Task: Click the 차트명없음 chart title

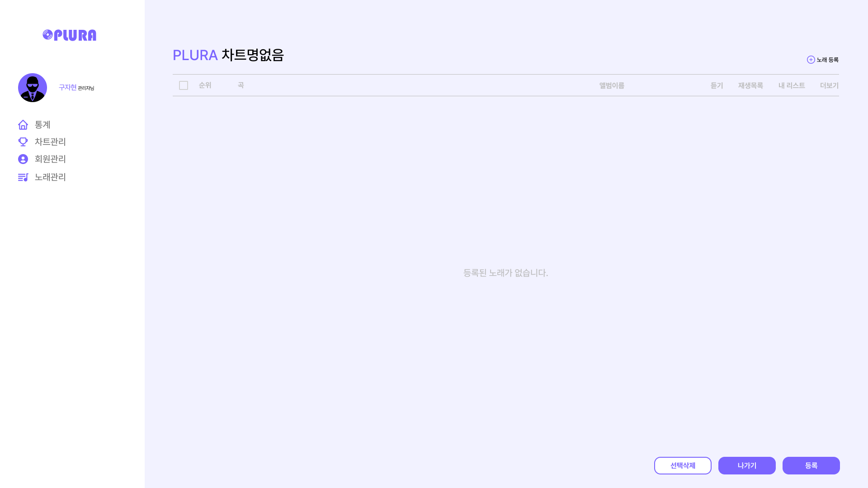Action: (252, 55)
